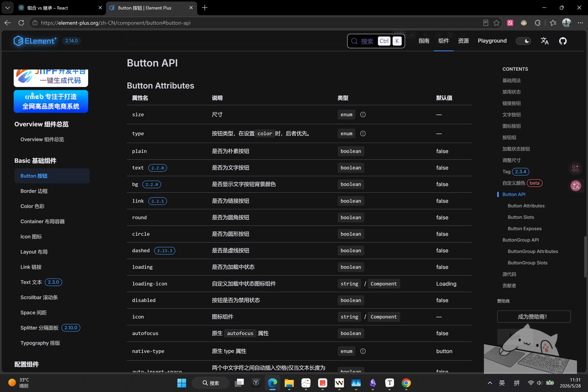Viewport: 588px width, 392px height.
Task: Open the Playground nav link
Action: 492,41
